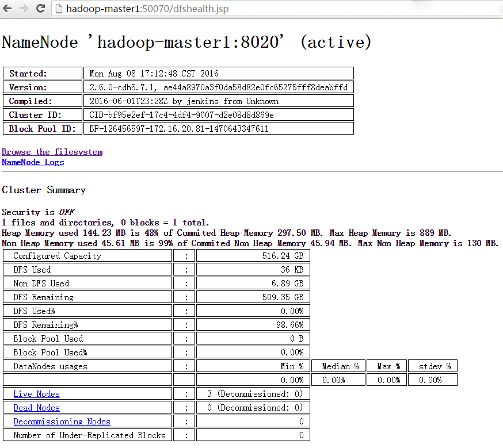Click the Heap Memory used 144.23 MB line
Image resolution: width=503 pixels, height=448 pixels.
[x=227, y=233]
